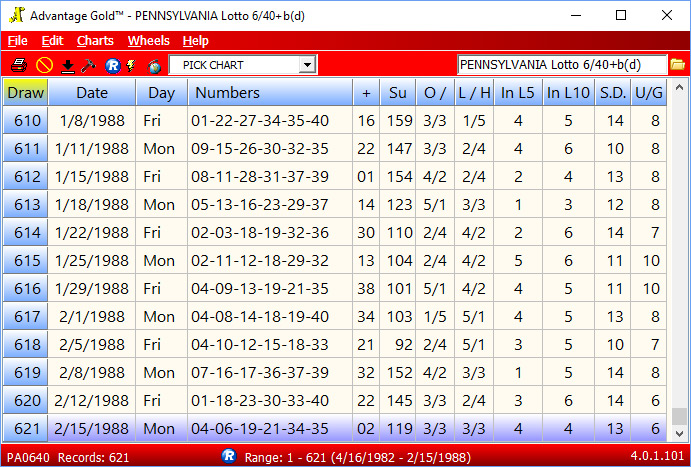Click the yellow folder open icon
Screen dimensions: 691x467
click(x=677, y=65)
